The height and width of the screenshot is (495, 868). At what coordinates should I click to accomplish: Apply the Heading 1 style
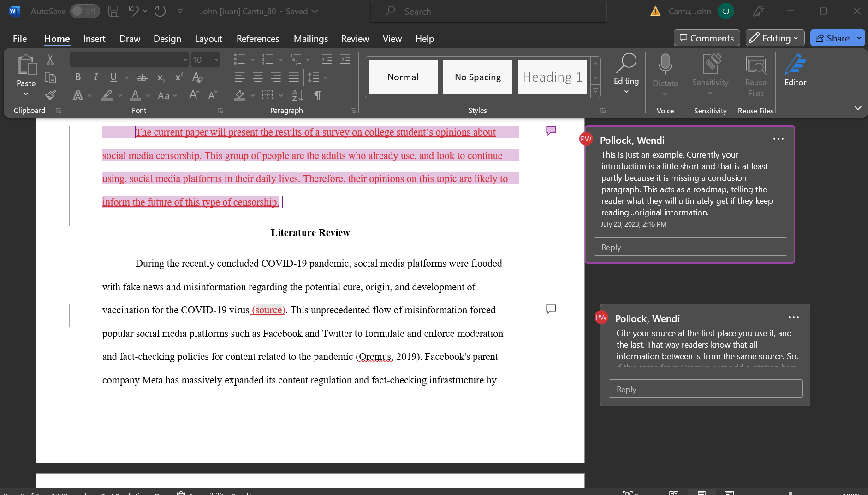pos(552,77)
